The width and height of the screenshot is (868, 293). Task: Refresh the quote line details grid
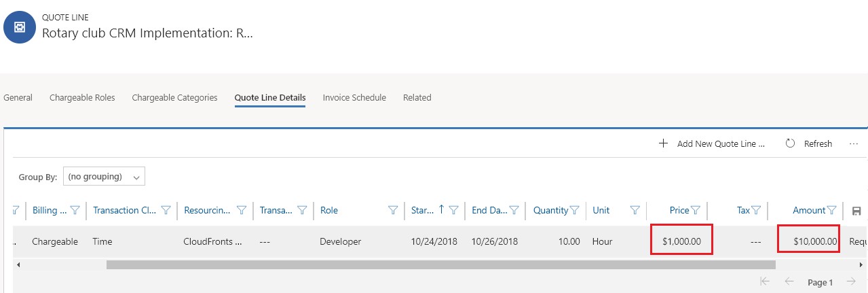click(809, 143)
